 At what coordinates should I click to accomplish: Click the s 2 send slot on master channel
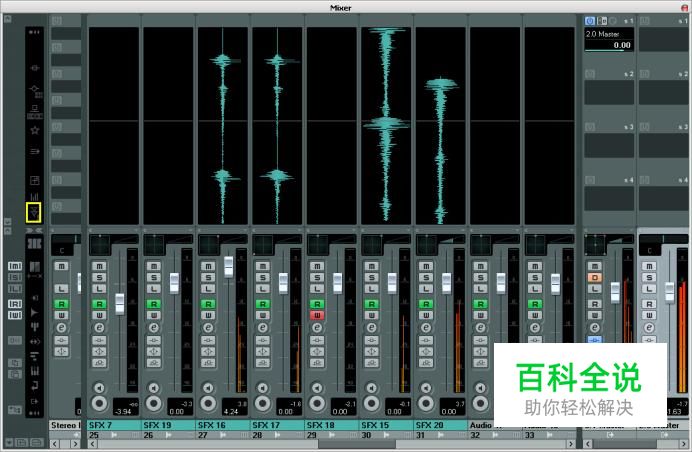coord(609,93)
